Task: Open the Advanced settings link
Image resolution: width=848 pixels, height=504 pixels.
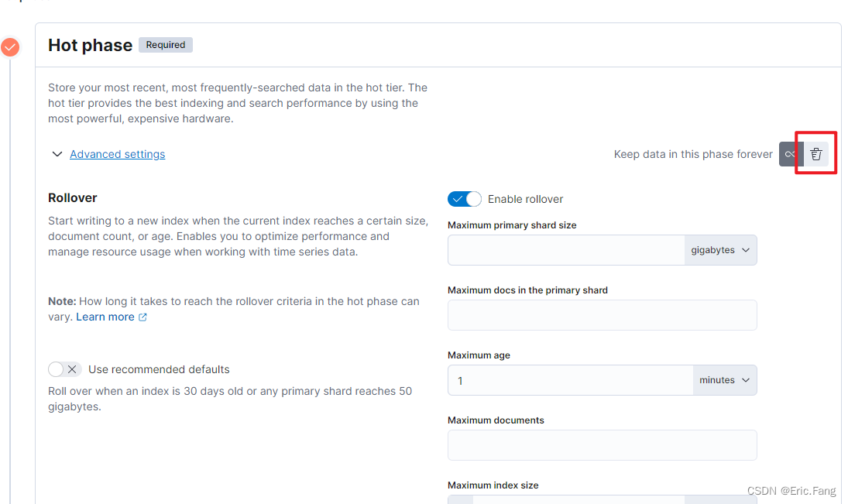Action: (x=117, y=153)
